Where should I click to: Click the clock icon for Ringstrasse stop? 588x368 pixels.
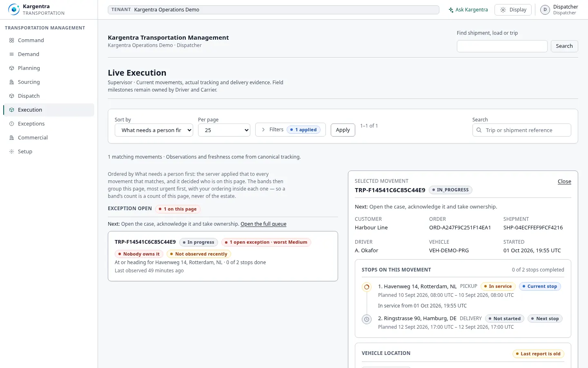[367, 319]
